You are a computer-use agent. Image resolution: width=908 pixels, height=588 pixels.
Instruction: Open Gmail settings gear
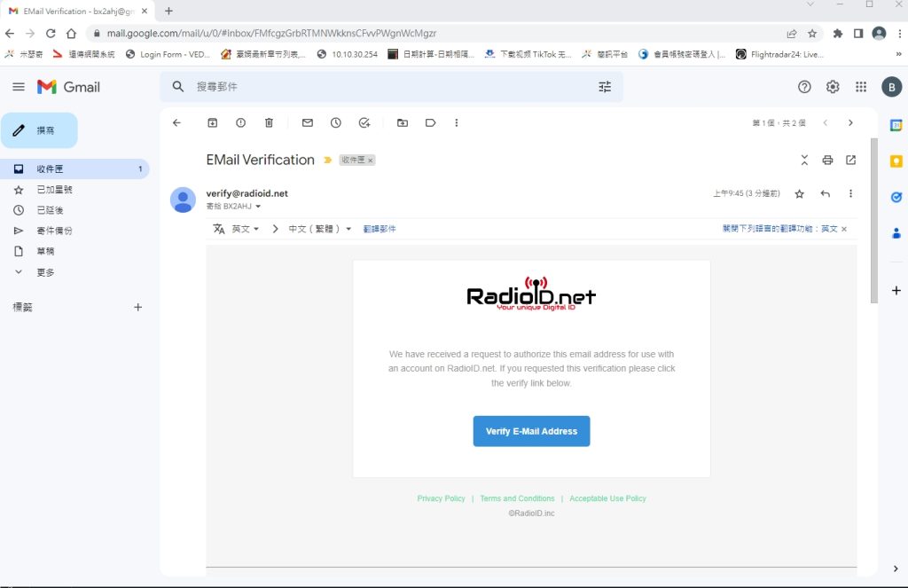click(x=833, y=87)
